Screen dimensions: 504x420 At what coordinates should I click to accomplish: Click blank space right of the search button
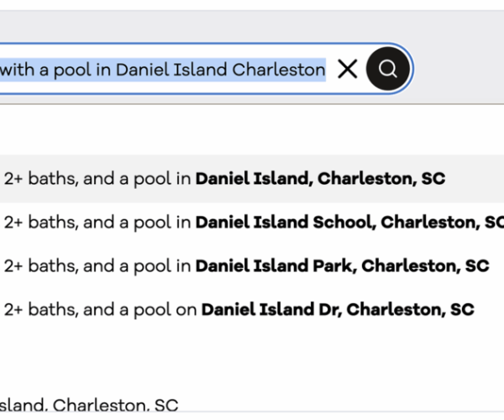458,70
